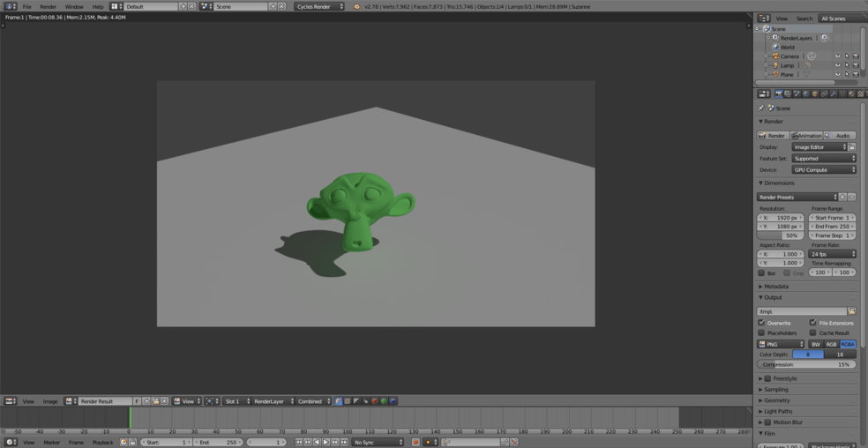Select the RGB color mode button
The image size is (868, 448).
831,344
